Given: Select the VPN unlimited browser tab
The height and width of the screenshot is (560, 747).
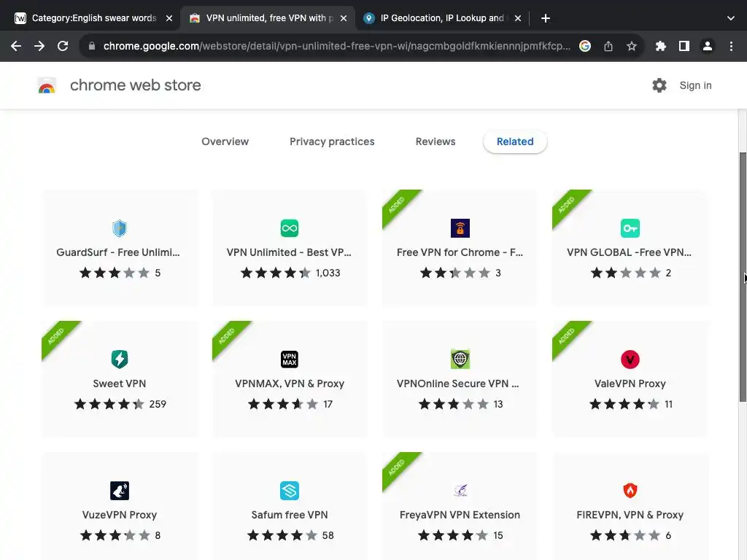Looking at the screenshot, I should pos(267,18).
